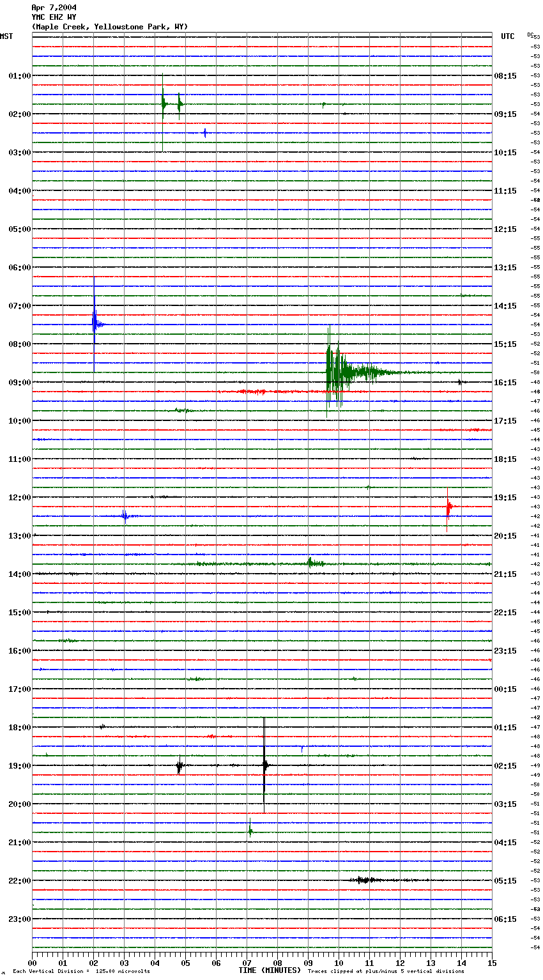Click the '12:15' UTC time label
The image size is (543, 980).
505,229
